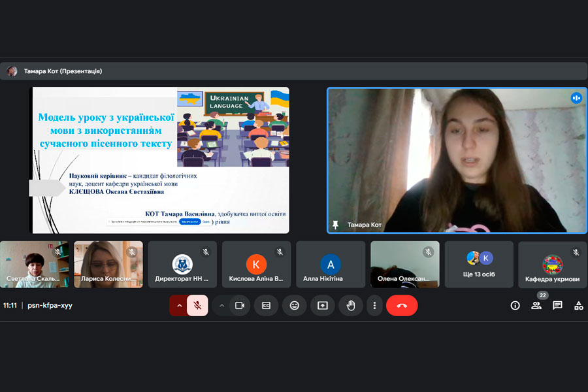588x392 pixels.
Task: Select Лариса Колесни participant tile
Action: [x=108, y=265]
